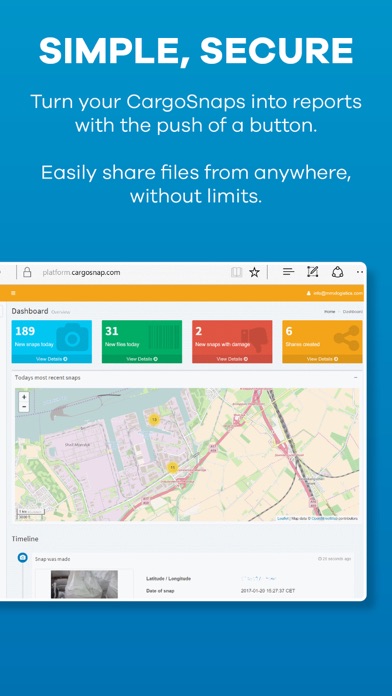Add page to favorites with star icon
The height and width of the screenshot is (696, 392).
(254, 272)
